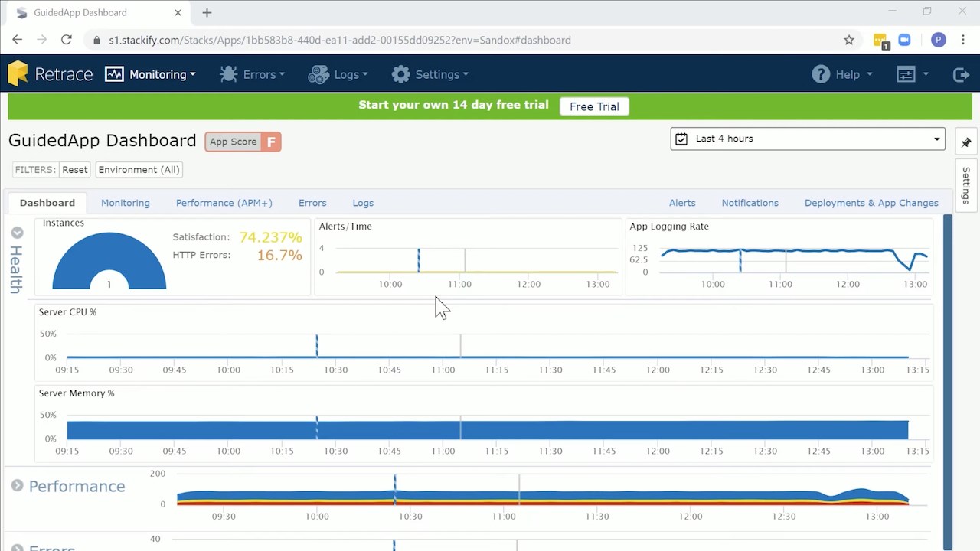Collapse the Health section chevron
The width and height of the screenshot is (980, 551).
tap(18, 232)
